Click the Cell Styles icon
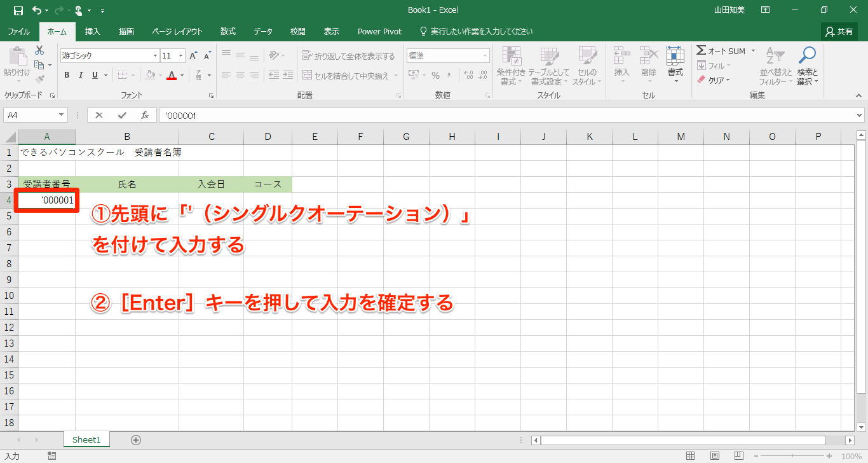The height and width of the screenshot is (463, 868). pos(587,56)
